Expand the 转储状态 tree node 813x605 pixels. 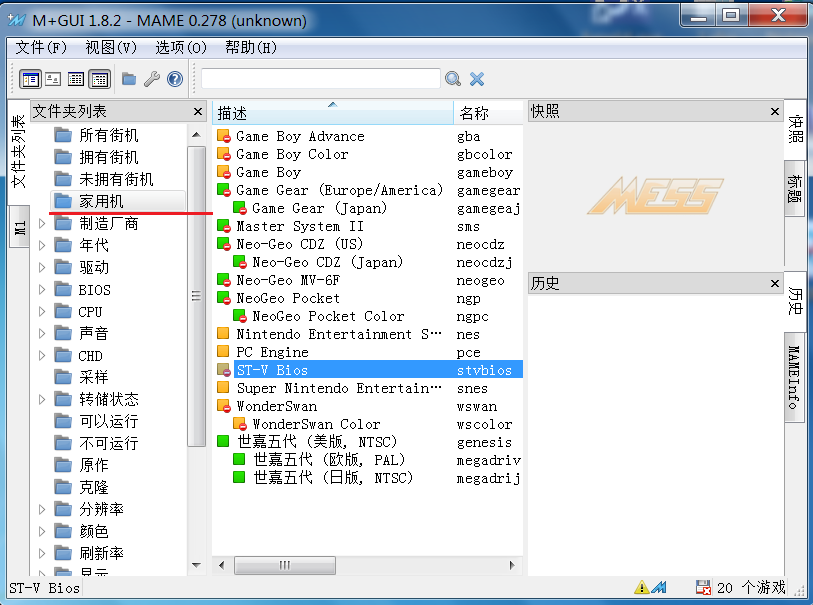tap(42, 399)
